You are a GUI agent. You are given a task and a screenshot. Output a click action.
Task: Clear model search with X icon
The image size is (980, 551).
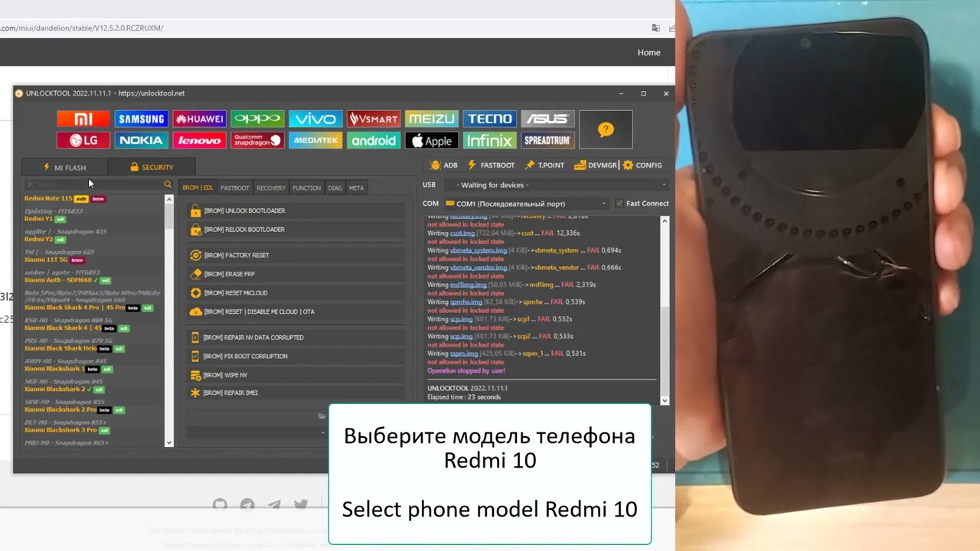coord(30,184)
